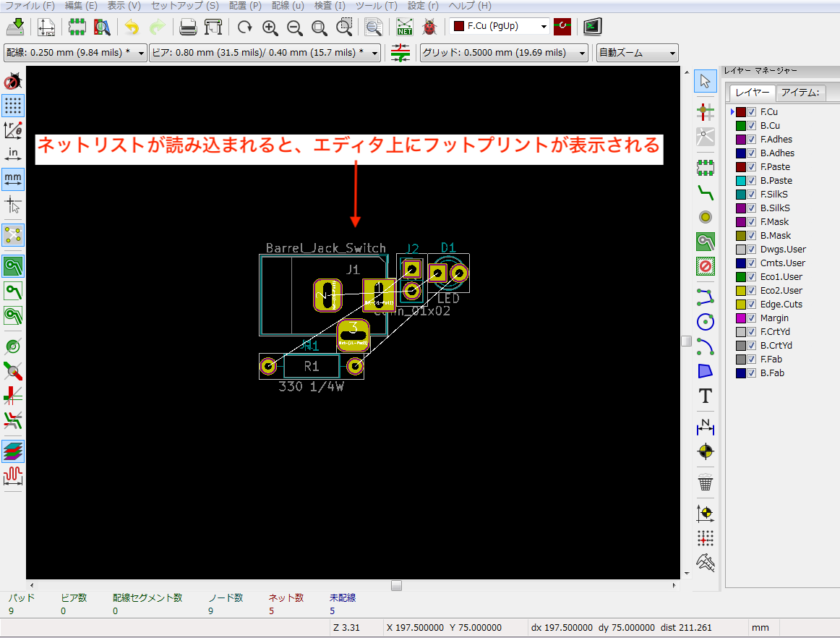Click the Redraw view icon
Screen dimensions: 840x638
tap(245, 27)
